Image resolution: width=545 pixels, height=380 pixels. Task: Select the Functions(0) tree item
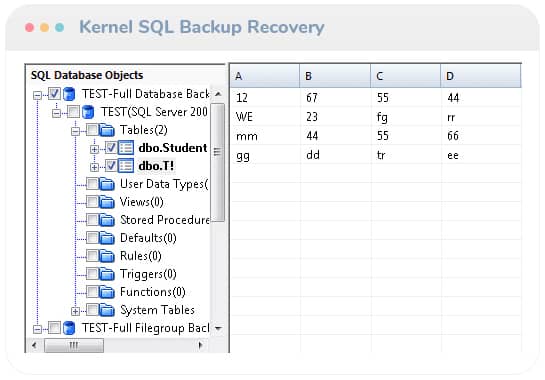point(153,292)
